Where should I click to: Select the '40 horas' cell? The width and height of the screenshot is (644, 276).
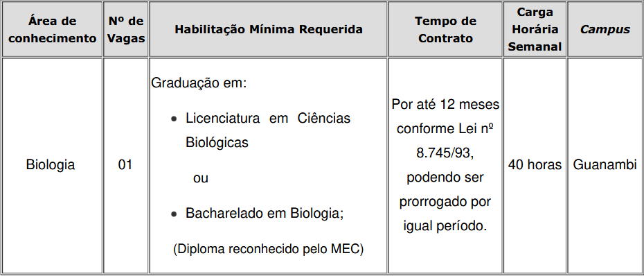[x=535, y=165]
